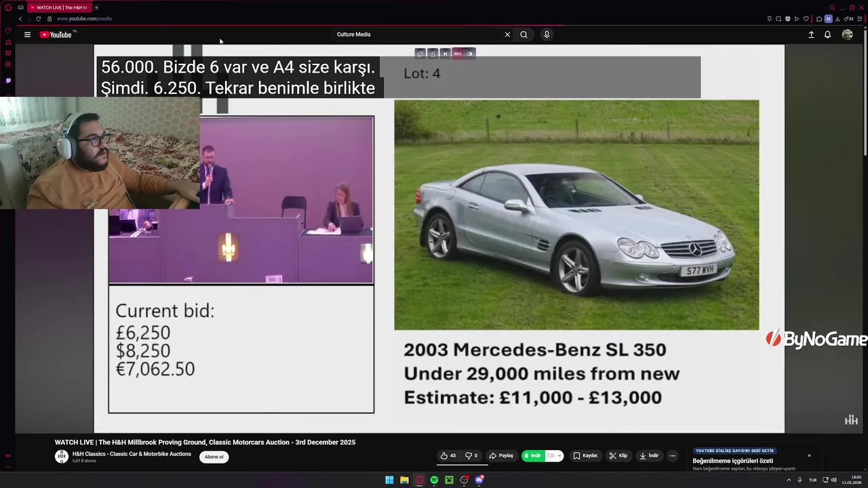Expand the system tray hidden icons chevron
This screenshot has width=868, height=488.
789,480
